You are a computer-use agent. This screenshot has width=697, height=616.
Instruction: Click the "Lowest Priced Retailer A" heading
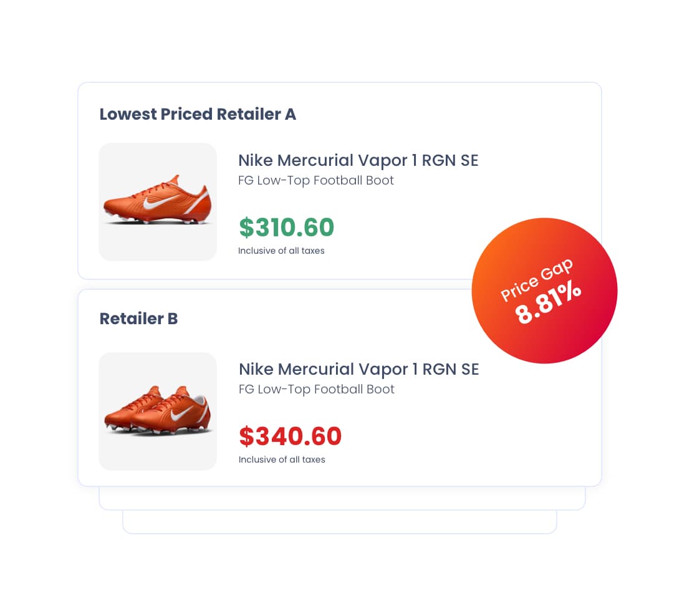click(x=198, y=114)
